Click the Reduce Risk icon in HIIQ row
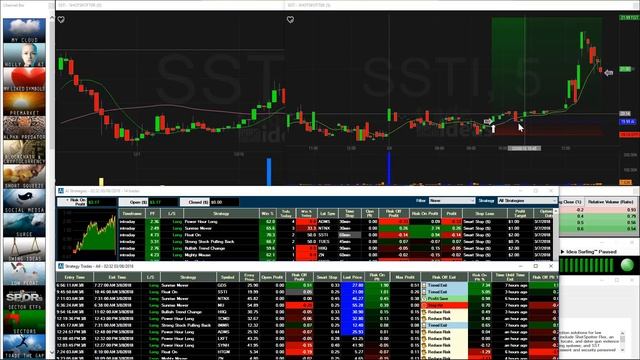The height and width of the screenshot is (360, 640). pos(424,312)
